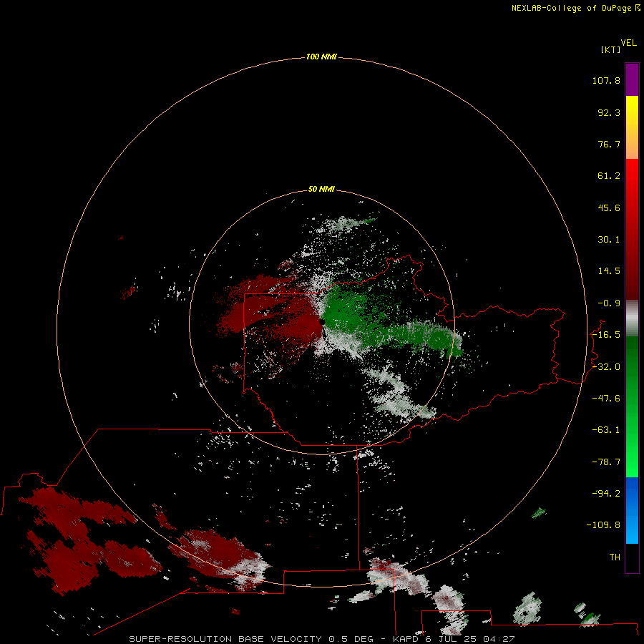The image size is (644, 644).
Task: Click the 76.7 legend value
Action: (609, 144)
